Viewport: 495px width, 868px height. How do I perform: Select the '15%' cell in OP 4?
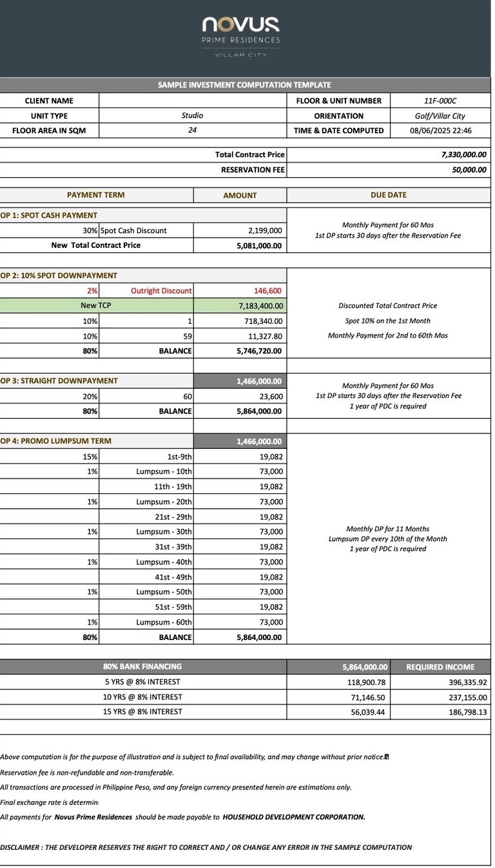tap(49, 457)
